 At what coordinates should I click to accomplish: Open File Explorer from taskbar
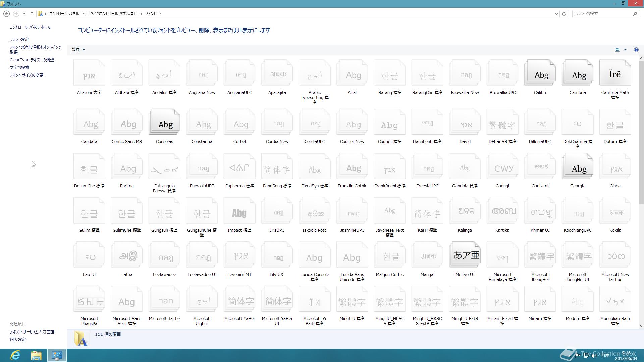point(36,355)
